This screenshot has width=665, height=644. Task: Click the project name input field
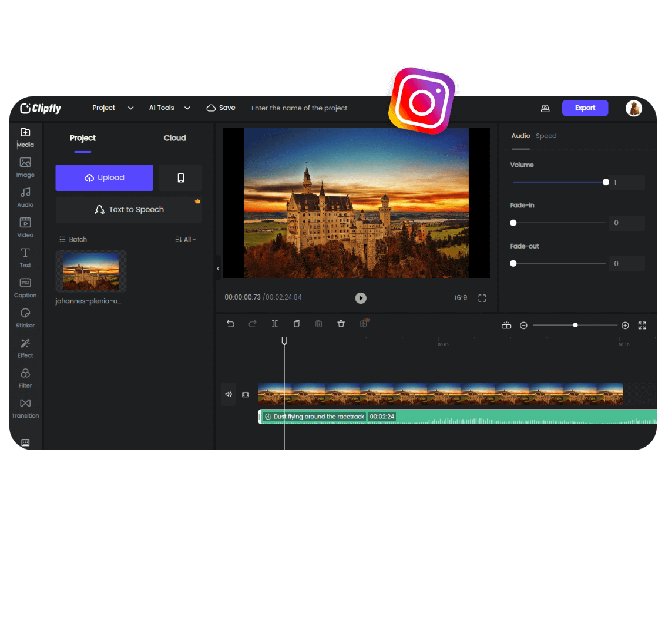(x=300, y=108)
